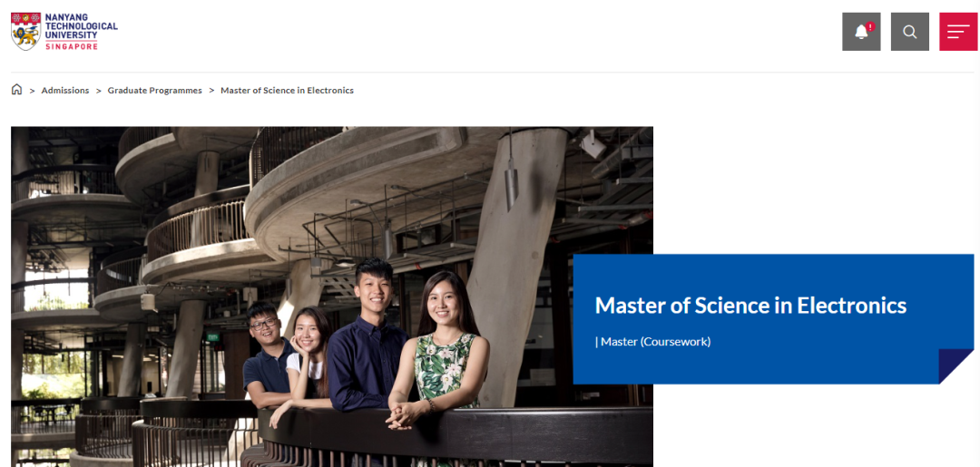Select the Master (Coursework) label
Image resolution: width=980 pixels, height=467 pixels.
pyautogui.click(x=652, y=342)
